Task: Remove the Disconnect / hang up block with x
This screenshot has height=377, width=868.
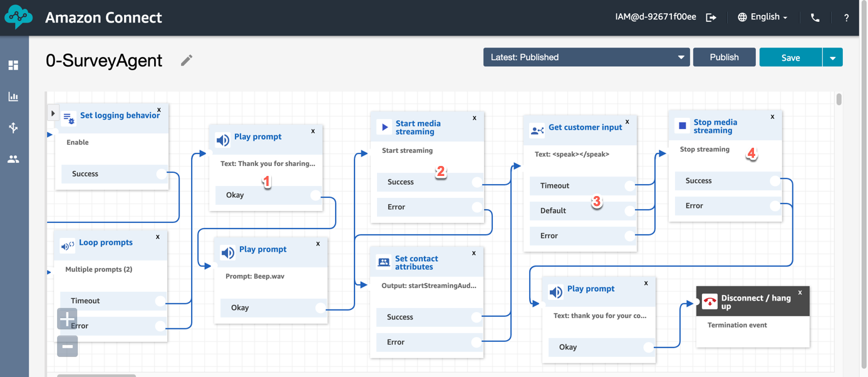Action: [800, 292]
